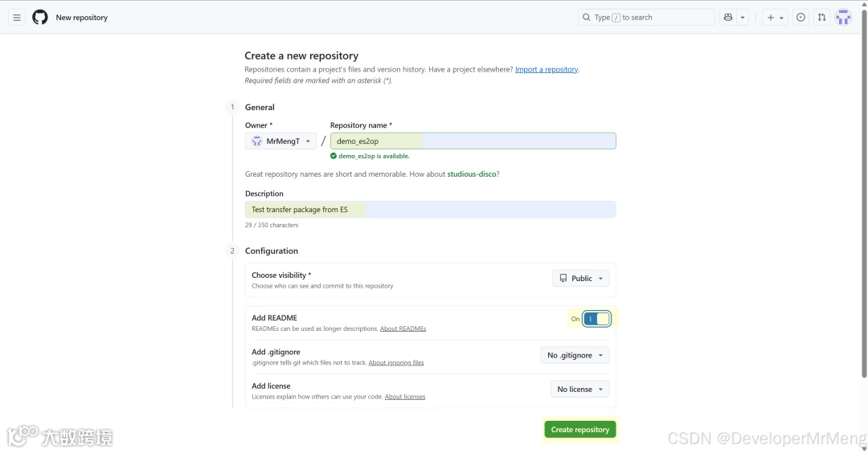The width and height of the screenshot is (868, 453).
Task: Expand the Copilot dropdown arrow
Action: point(743,17)
